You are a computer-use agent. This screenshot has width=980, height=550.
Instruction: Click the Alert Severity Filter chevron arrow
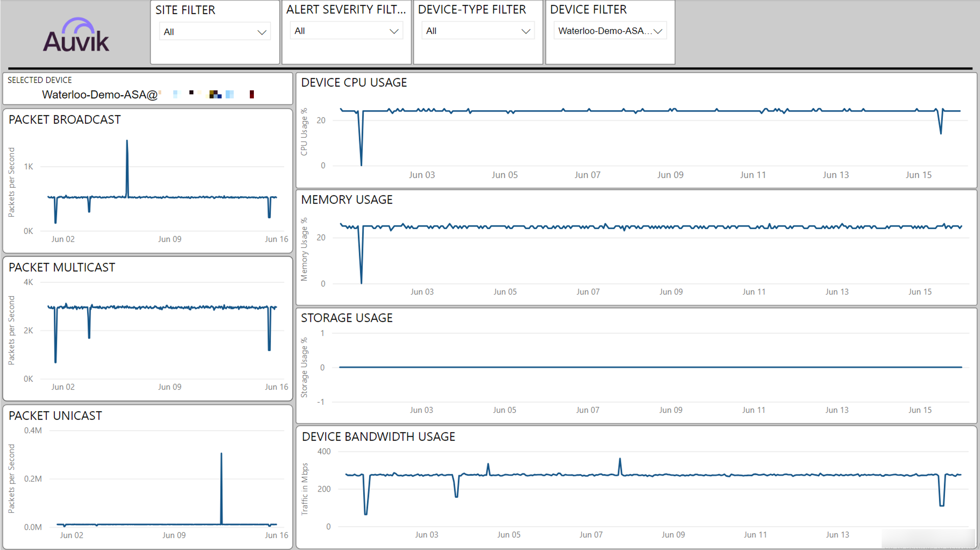[x=394, y=31]
